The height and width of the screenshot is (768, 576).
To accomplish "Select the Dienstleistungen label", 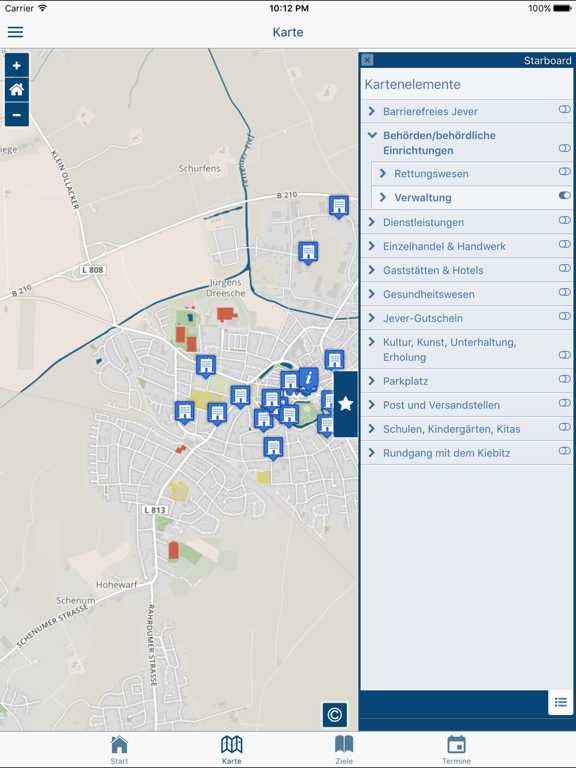I will [x=423, y=222].
